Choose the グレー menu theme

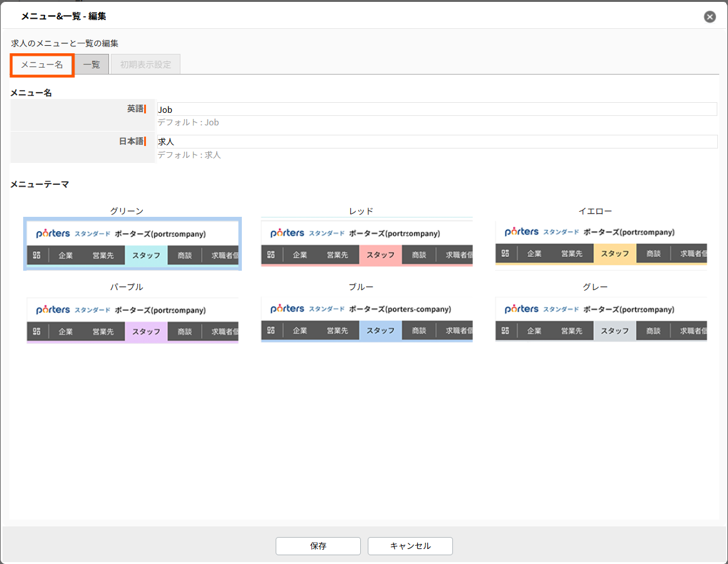point(601,320)
